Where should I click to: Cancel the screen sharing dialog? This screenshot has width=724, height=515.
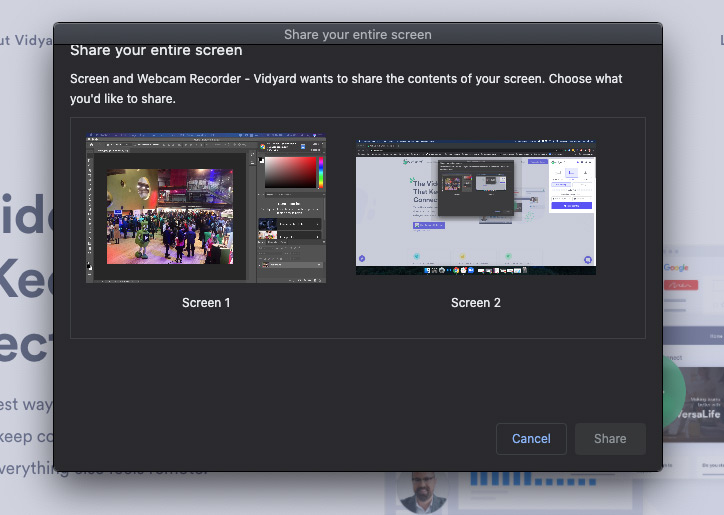[x=531, y=439]
